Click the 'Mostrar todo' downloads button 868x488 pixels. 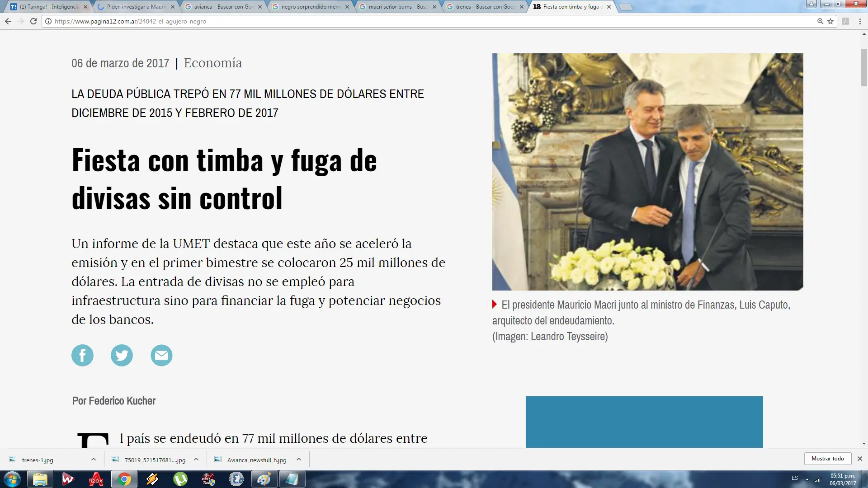(x=827, y=458)
